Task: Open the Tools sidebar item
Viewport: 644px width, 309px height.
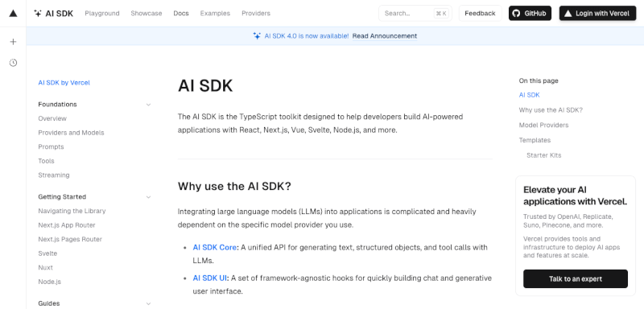Action: (x=46, y=161)
